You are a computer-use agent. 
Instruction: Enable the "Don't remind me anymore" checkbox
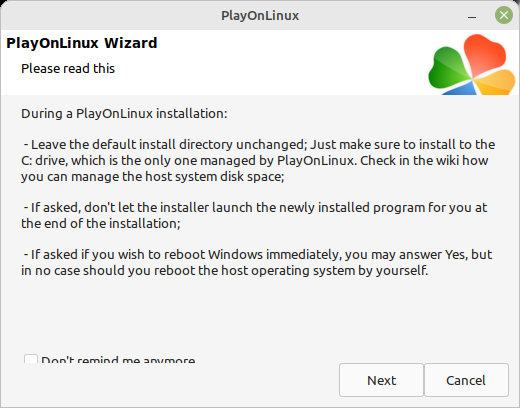click(x=31, y=359)
